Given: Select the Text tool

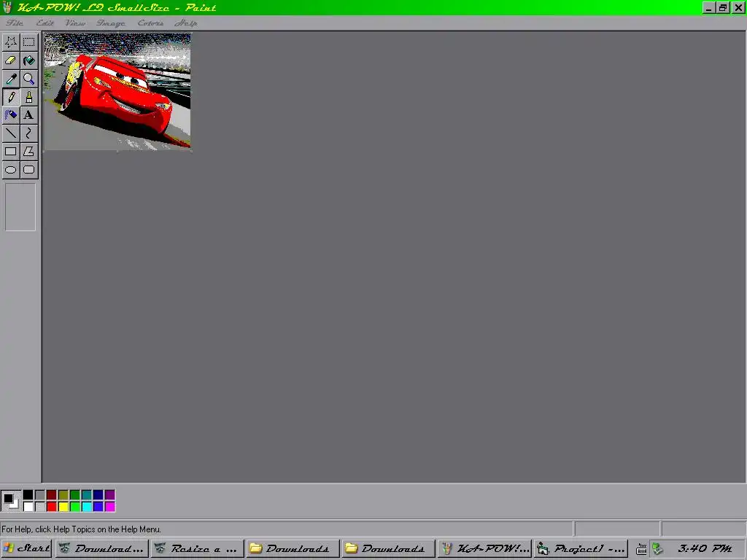Looking at the screenshot, I should tap(28, 114).
